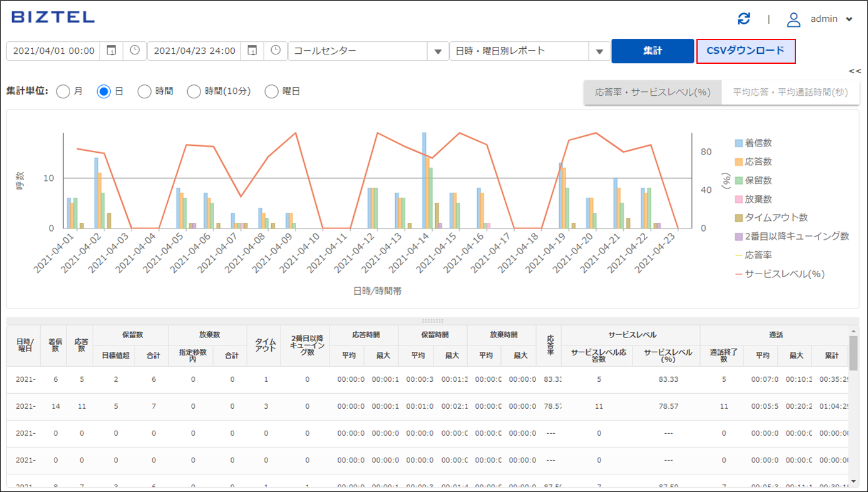Click the サービスレベル応答数 column header
The image size is (868, 492).
click(x=597, y=356)
